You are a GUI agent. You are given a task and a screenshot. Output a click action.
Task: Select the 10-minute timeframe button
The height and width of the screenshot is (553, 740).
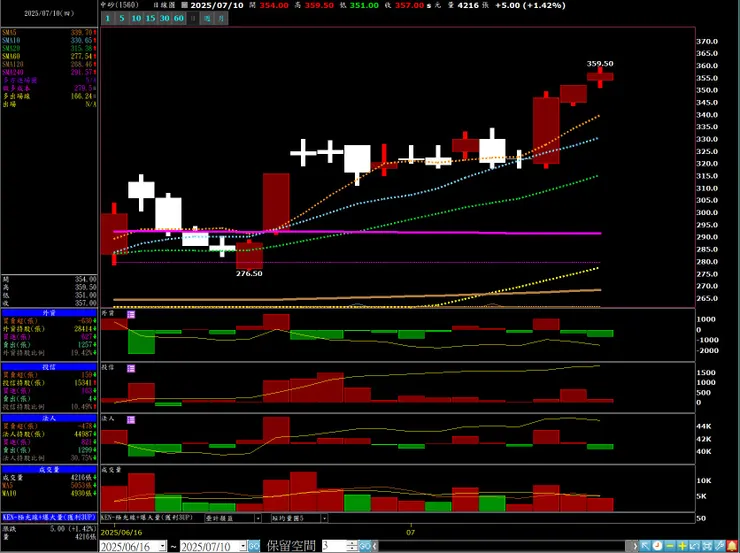(x=136, y=18)
